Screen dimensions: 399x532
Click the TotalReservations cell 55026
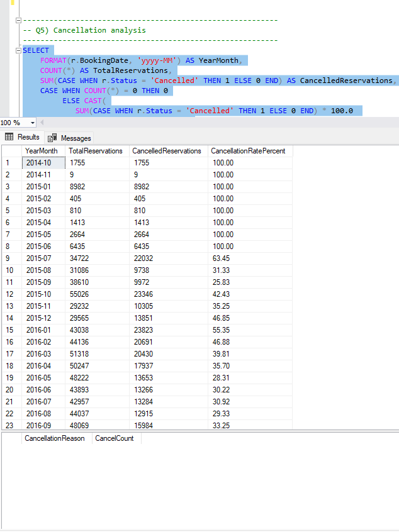click(x=97, y=294)
